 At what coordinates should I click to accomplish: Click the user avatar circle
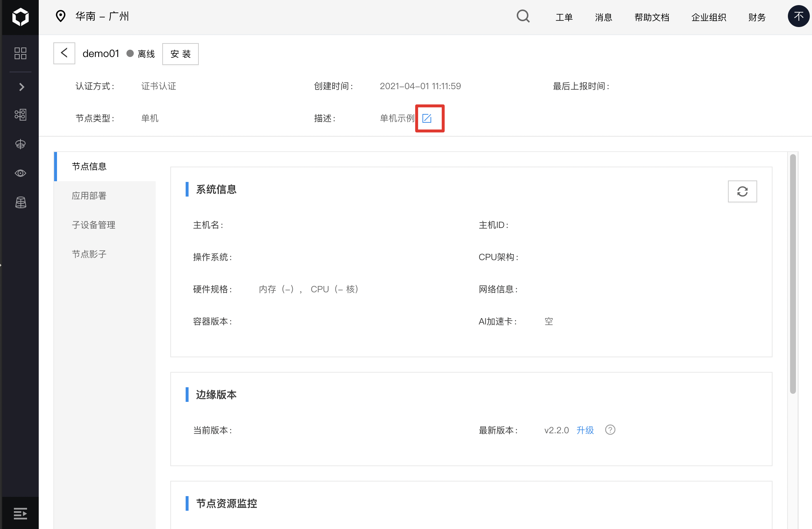798,16
